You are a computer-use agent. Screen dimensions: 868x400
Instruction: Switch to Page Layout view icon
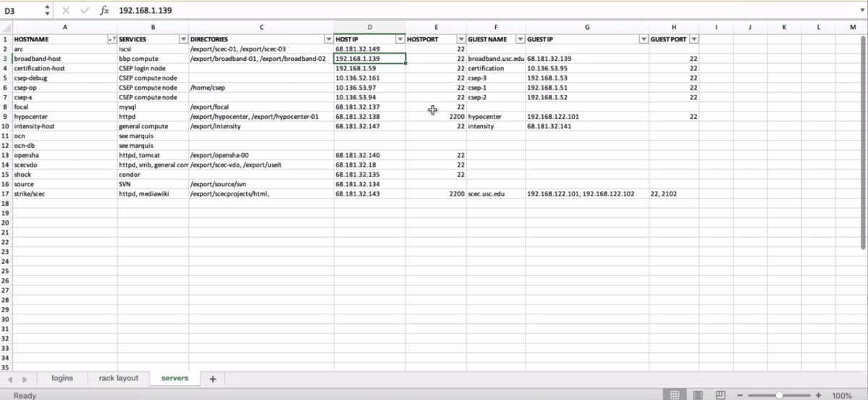tap(697, 396)
